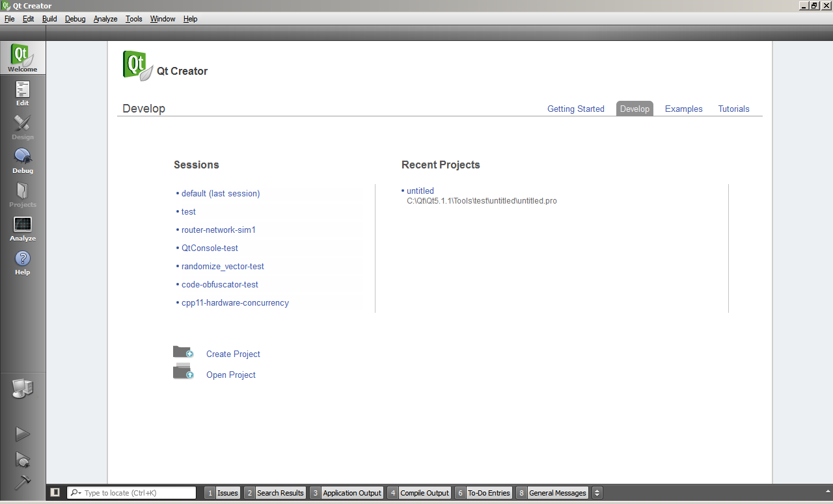
Task: Open the randomize_vector-test session
Action: tap(223, 266)
